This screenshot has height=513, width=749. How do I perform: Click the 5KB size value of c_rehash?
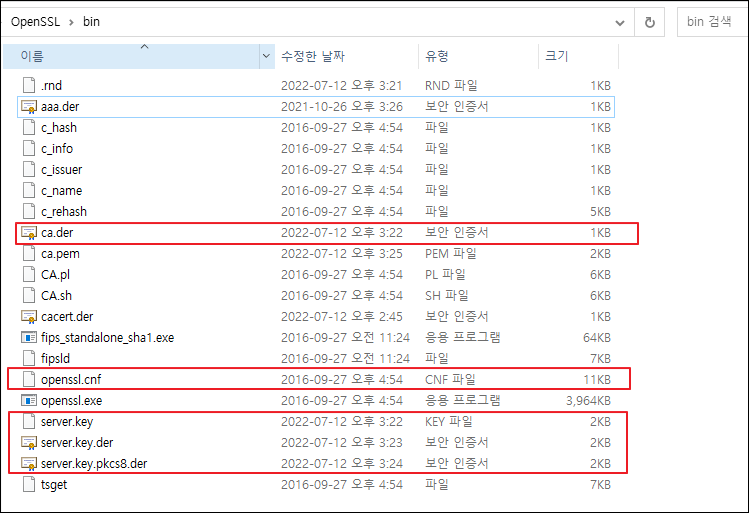(x=600, y=212)
